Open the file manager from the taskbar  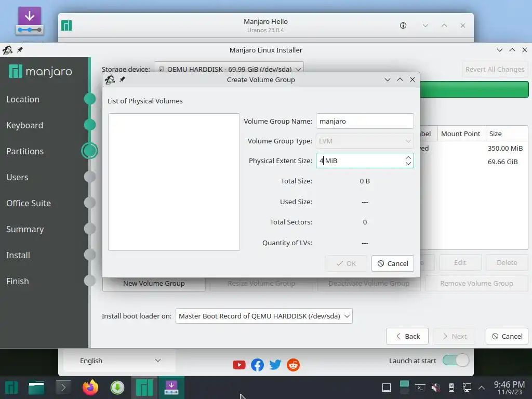tap(36, 388)
